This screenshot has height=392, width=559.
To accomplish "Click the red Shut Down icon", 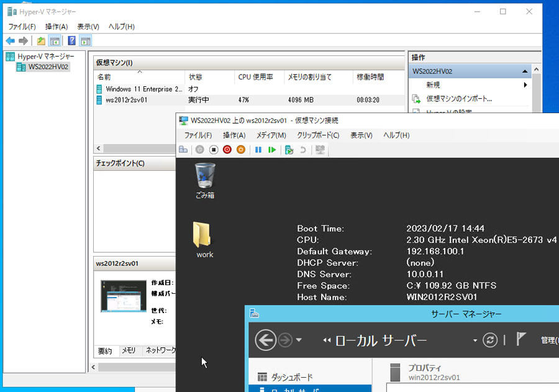I will [227, 150].
